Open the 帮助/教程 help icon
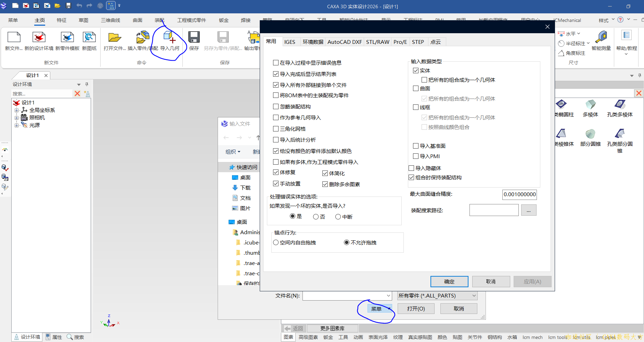 point(626,41)
